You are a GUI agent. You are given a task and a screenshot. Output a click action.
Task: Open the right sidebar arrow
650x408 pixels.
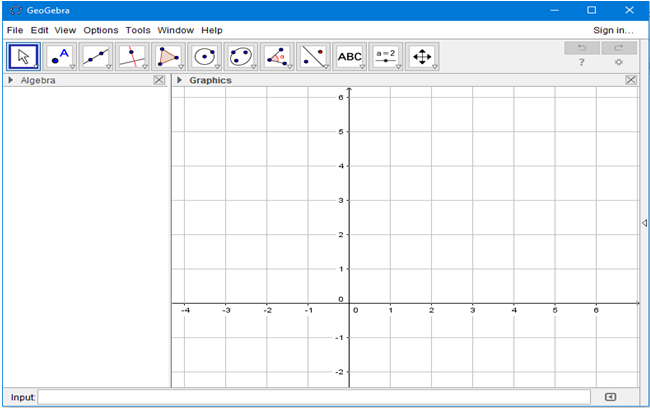(644, 223)
